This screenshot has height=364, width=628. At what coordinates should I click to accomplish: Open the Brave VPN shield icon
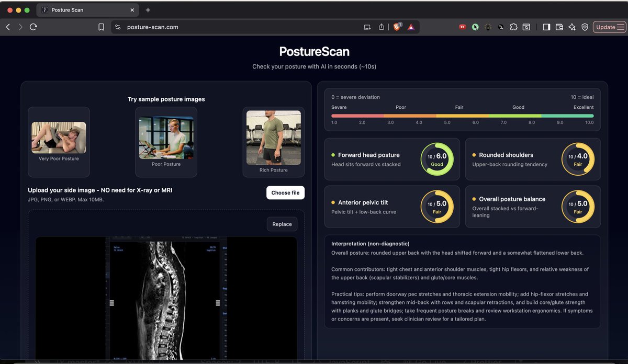585,27
